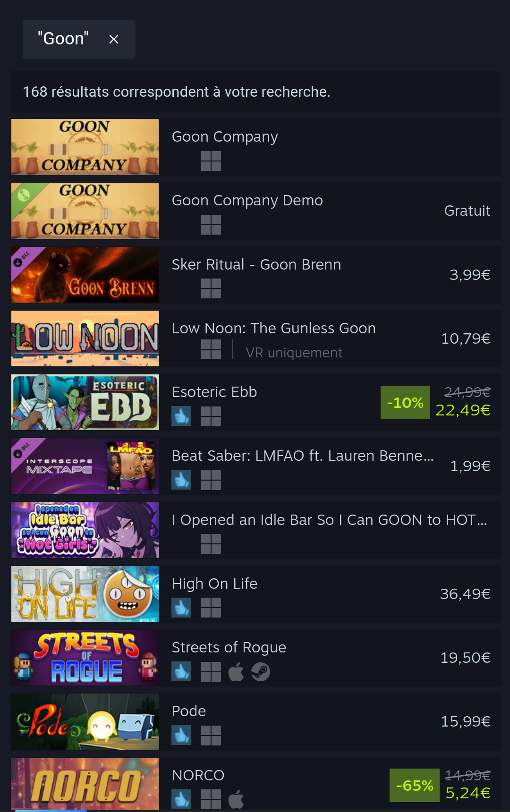
Task: Open the Goon Company Demo title
Action: click(x=247, y=200)
